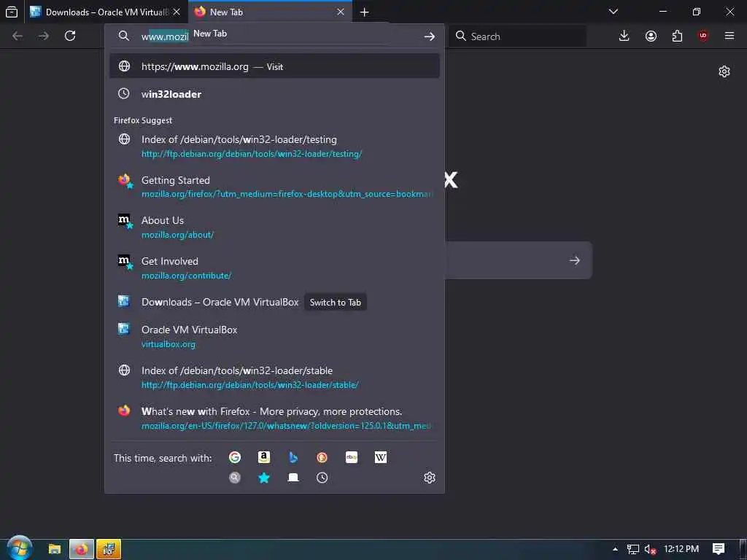Search this time with Amazon

[x=264, y=458]
